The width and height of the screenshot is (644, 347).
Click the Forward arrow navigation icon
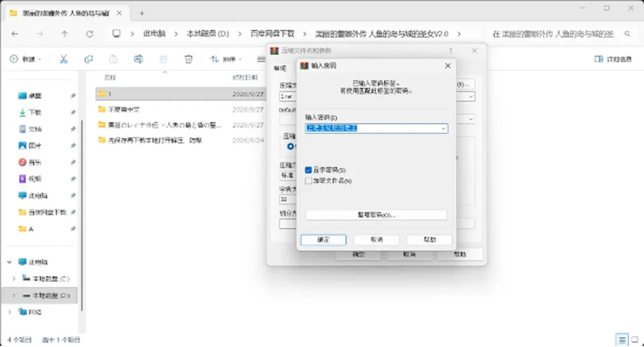tap(40, 34)
